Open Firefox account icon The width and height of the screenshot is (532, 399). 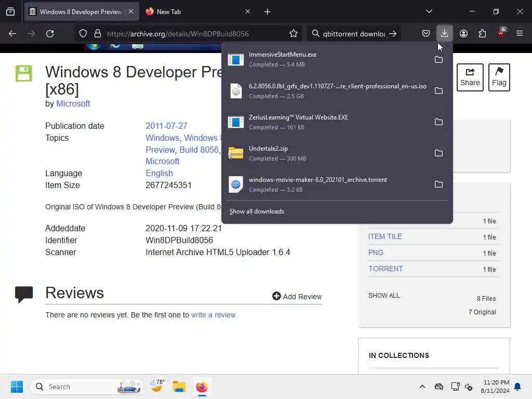point(463,34)
